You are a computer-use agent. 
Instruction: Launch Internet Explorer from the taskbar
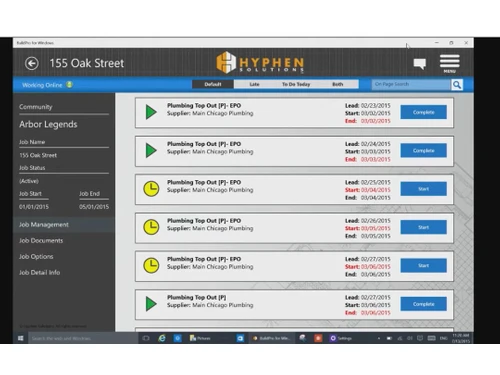pyautogui.click(x=162, y=338)
